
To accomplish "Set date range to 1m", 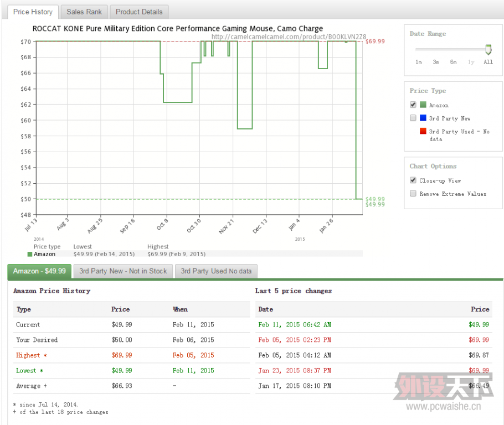I will (419, 62).
